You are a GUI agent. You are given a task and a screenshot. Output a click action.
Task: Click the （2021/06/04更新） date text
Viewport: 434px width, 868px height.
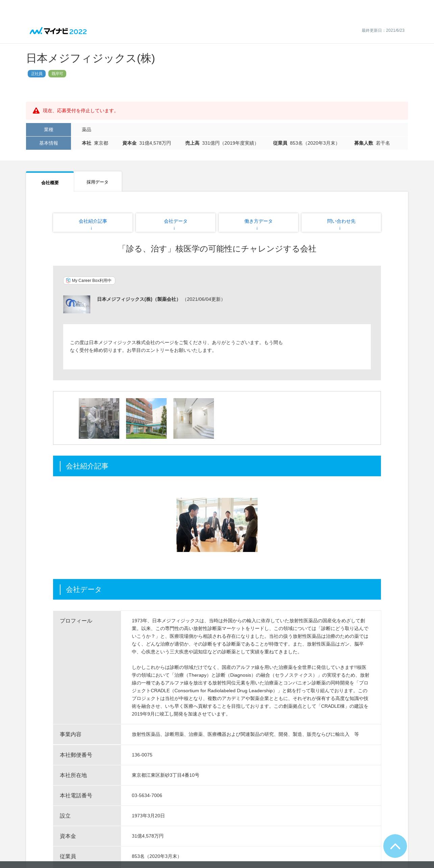(203, 299)
